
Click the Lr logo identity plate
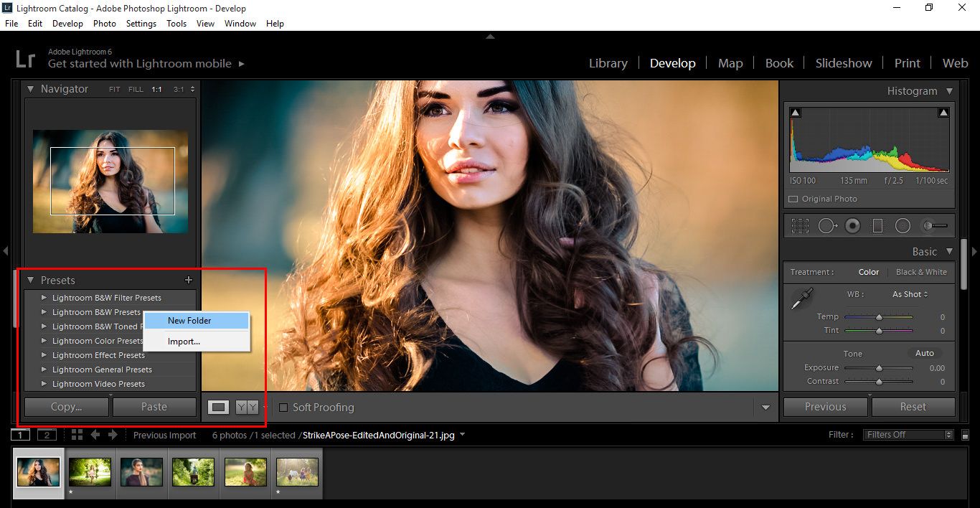[25, 58]
